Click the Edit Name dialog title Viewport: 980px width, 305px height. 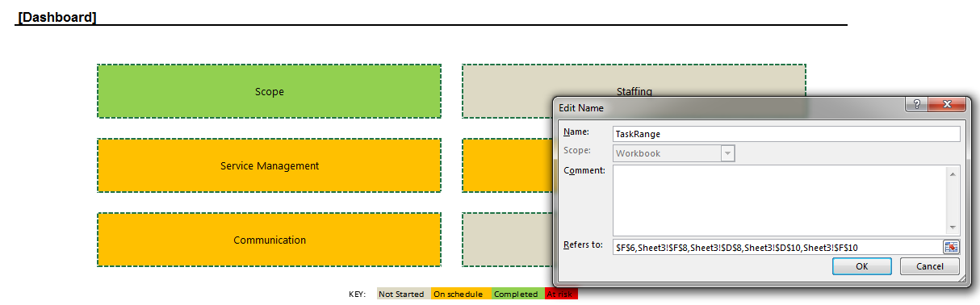tap(581, 107)
